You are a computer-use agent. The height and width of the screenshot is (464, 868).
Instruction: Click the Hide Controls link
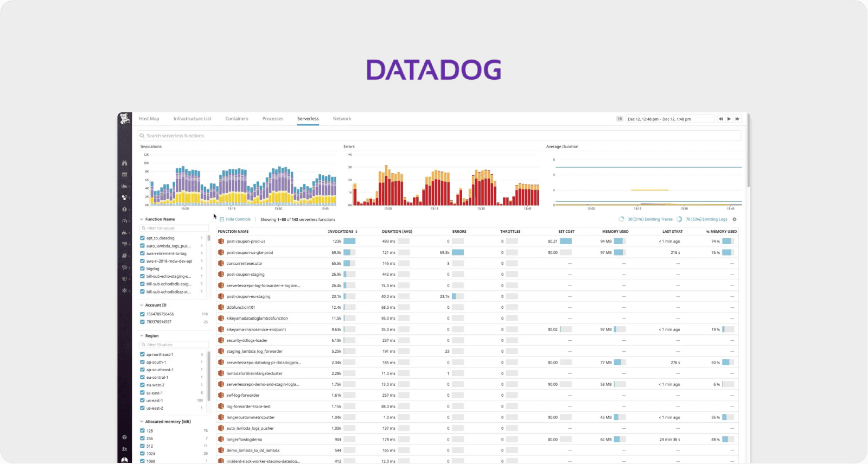(x=235, y=219)
